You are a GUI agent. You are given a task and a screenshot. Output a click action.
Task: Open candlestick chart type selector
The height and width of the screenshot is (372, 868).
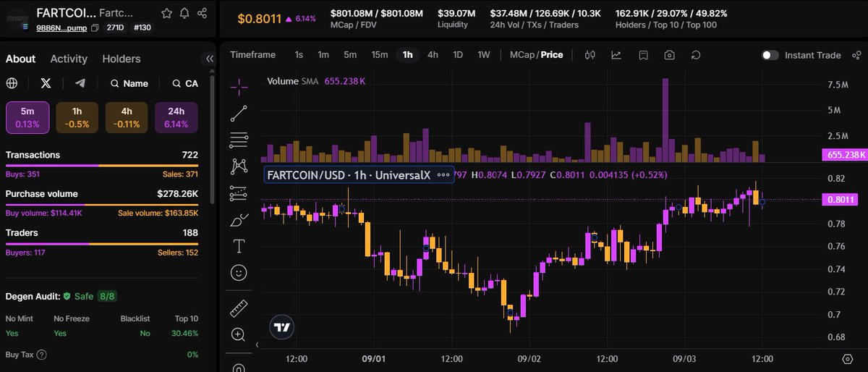coord(590,55)
